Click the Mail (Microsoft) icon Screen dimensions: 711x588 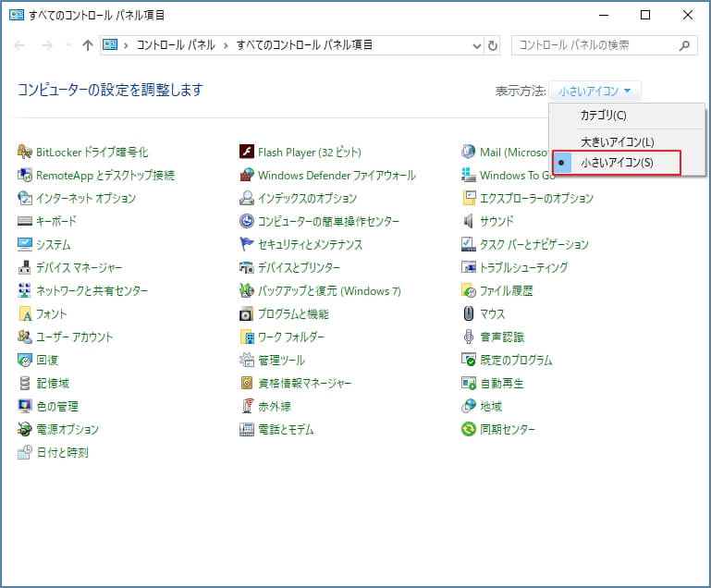(x=469, y=152)
